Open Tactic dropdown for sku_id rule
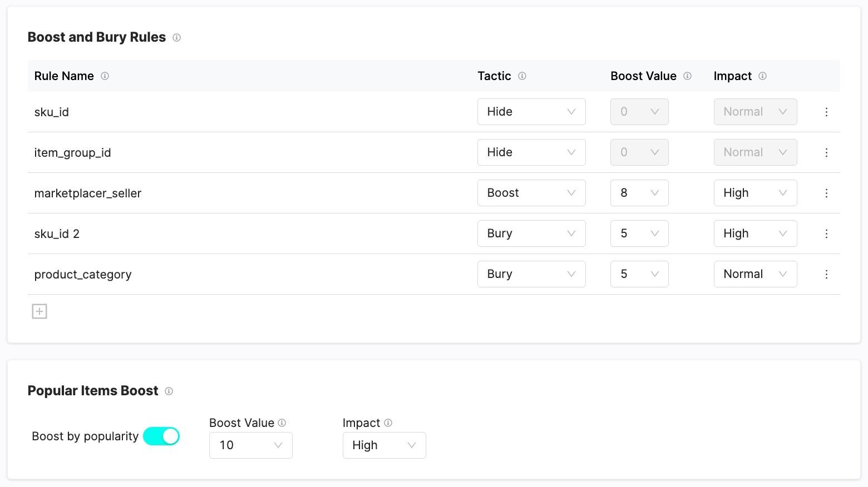The width and height of the screenshot is (868, 487). click(531, 112)
